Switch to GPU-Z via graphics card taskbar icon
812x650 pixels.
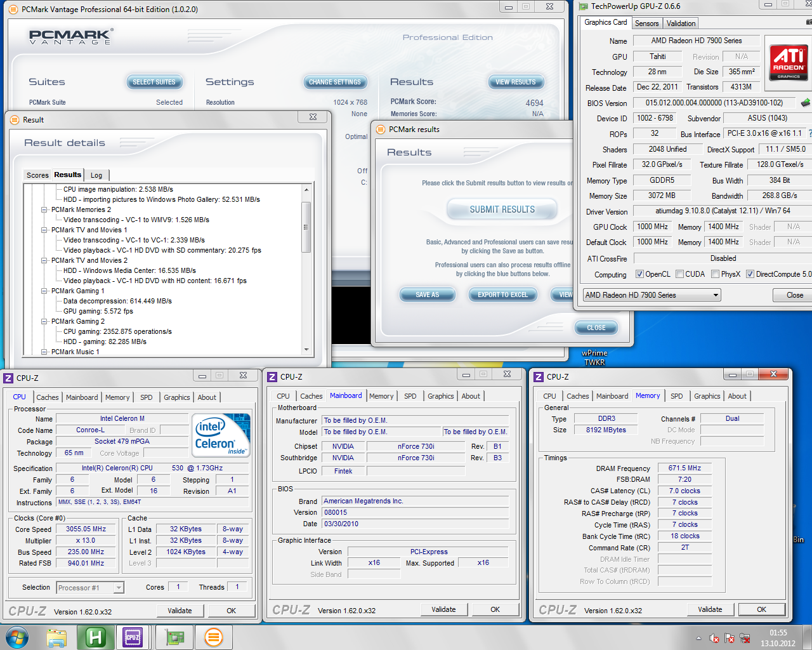(174, 637)
